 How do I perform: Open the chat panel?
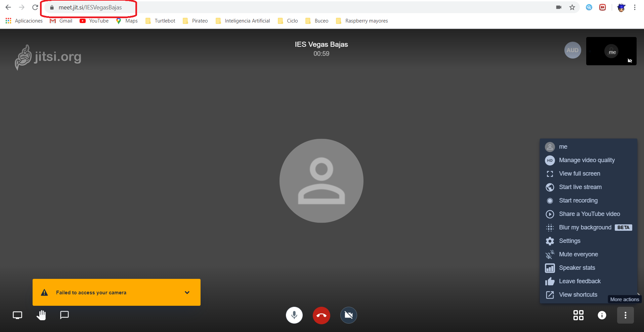64,315
